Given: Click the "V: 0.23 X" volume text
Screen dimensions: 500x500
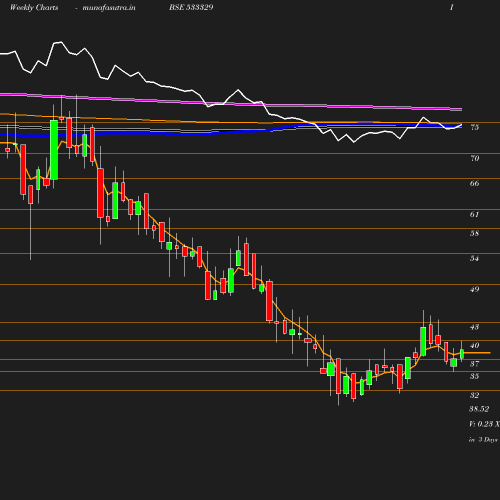Looking at the screenshot, I should pyautogui.click(x=484, y=424).
